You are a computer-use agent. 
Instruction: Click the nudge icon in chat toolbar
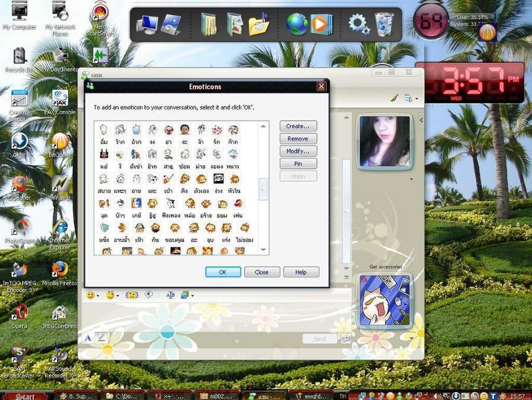131,295
